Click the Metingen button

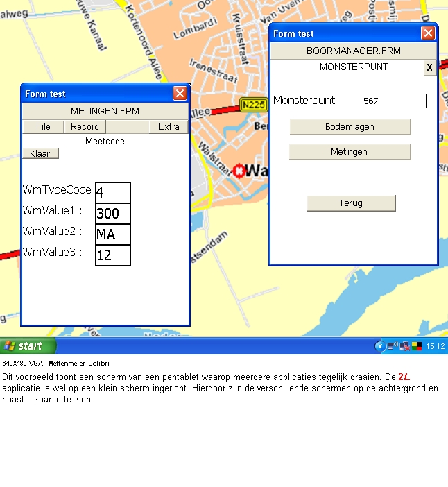[x=350, y=151]
